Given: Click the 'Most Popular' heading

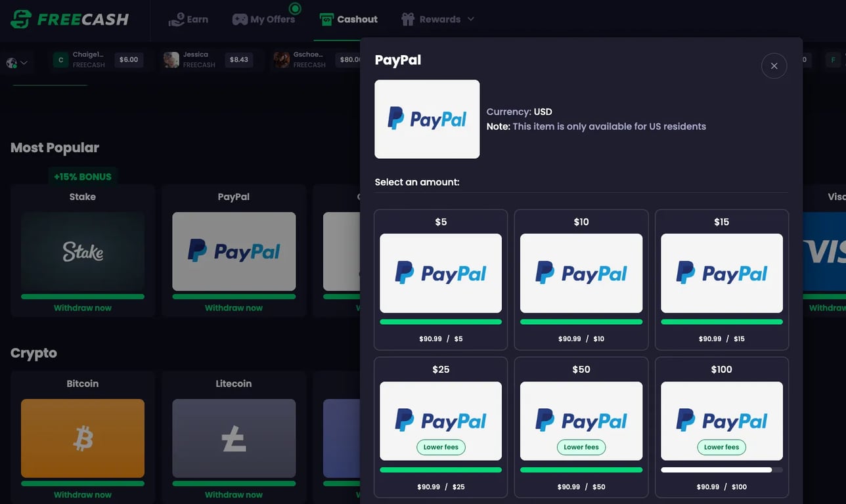Looking at the screenshot, I should point(55,148).
